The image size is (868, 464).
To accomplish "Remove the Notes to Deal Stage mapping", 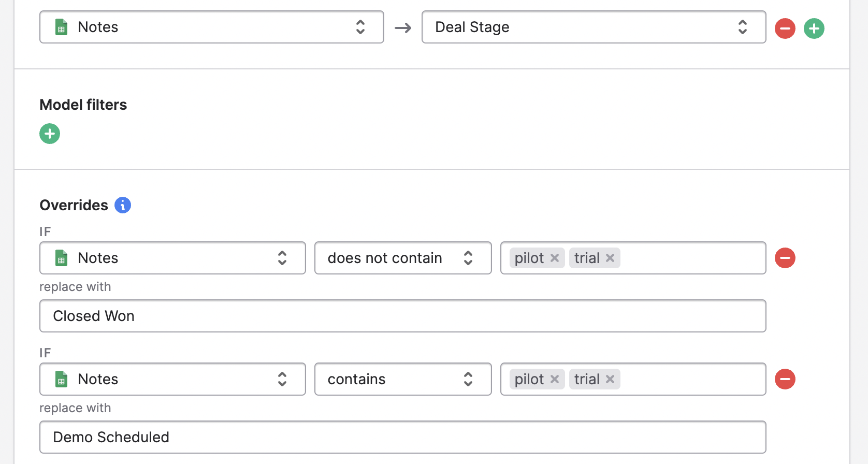I will coord(785,28).
